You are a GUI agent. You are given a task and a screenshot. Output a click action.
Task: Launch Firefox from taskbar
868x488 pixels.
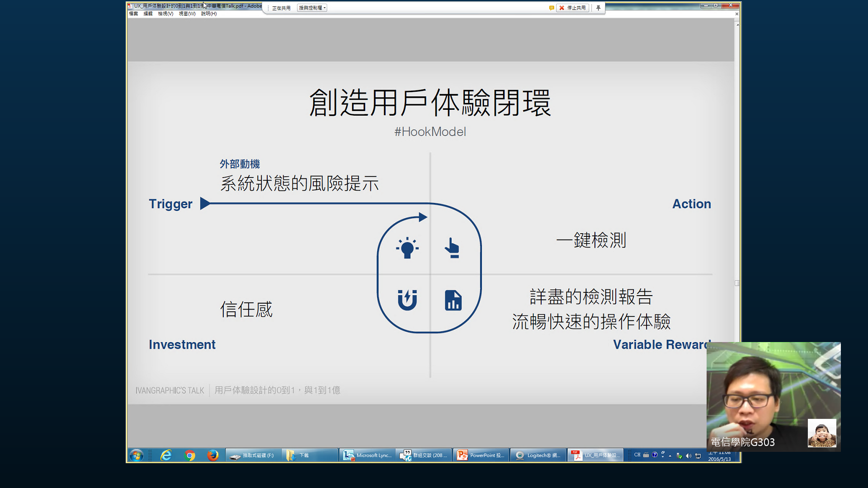212,455
